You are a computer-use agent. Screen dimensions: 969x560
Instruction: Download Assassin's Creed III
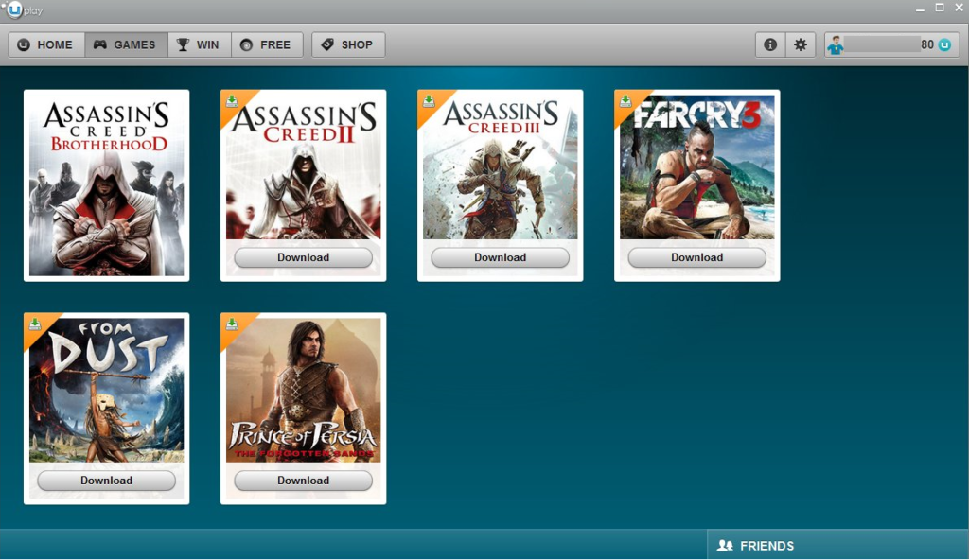point(500,257)
